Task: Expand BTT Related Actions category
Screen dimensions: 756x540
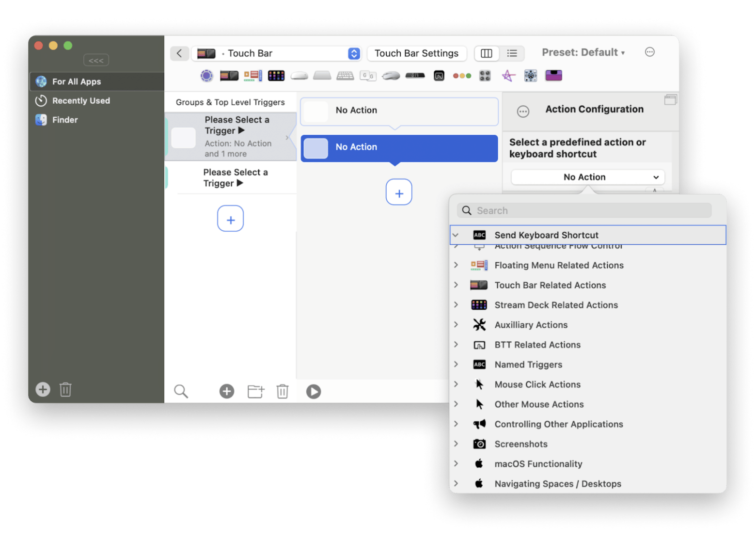Action: 456,345
